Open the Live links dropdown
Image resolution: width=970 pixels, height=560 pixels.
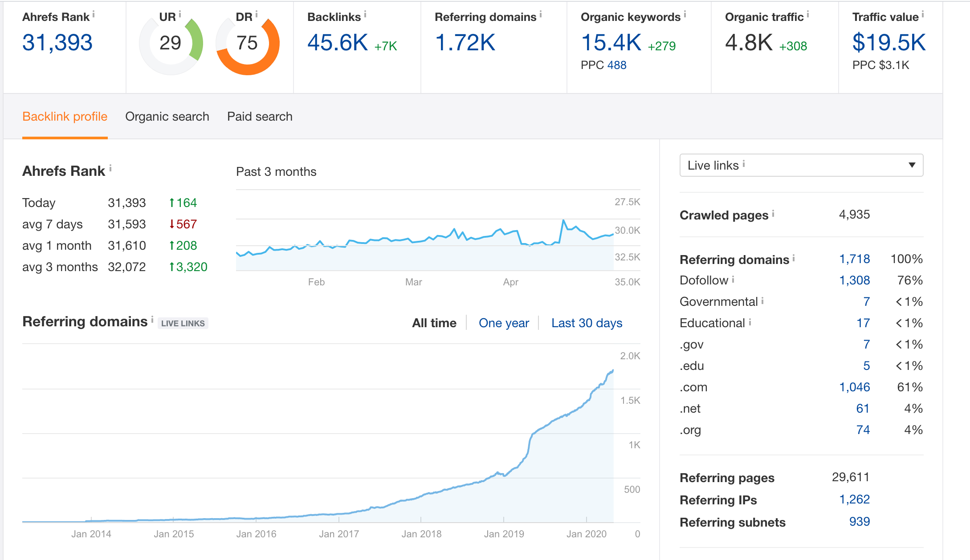point(801,165)
